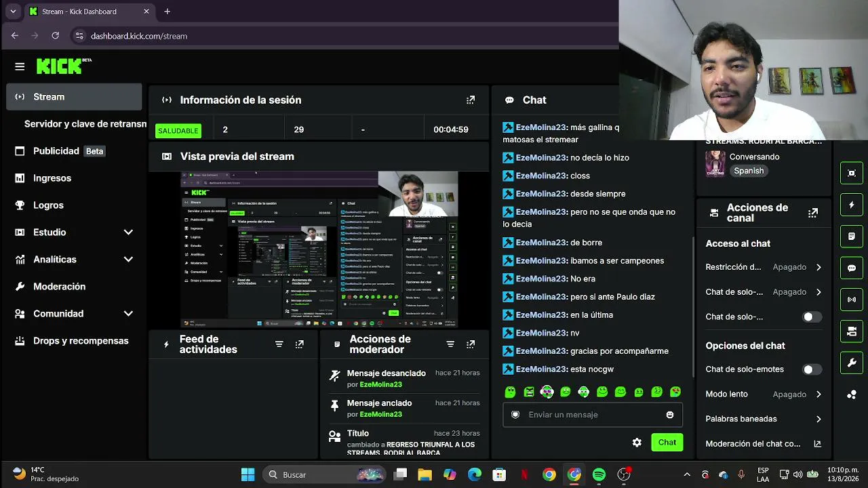Pop out the Acciones de canal panel

tap(813, 213)
